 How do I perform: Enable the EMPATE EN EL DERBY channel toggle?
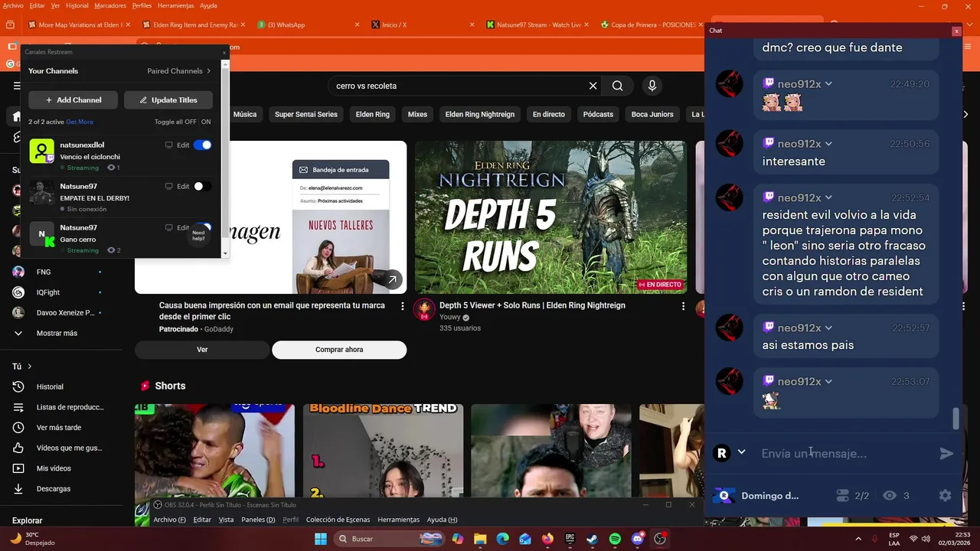point(202,186)
